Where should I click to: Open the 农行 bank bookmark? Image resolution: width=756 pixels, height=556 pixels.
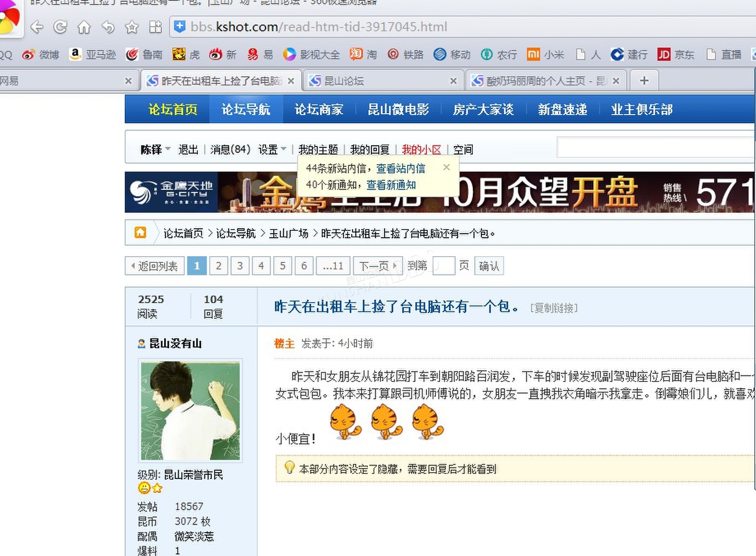(499, 54)
